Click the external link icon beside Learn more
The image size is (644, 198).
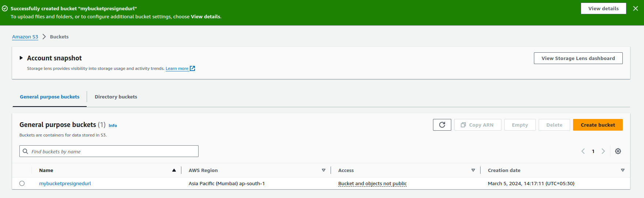(192, 68)
